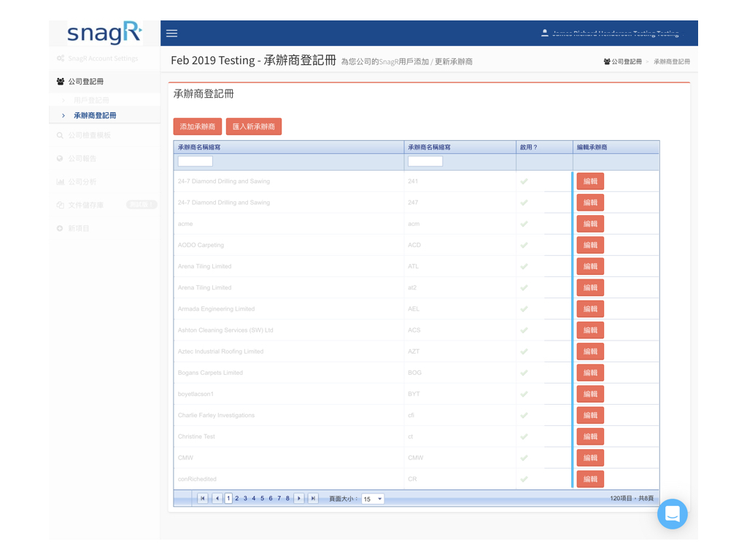Select the '120項目，共8頁' pager summary
Viewport: 747px width, 560px height.
pos(632,499)
